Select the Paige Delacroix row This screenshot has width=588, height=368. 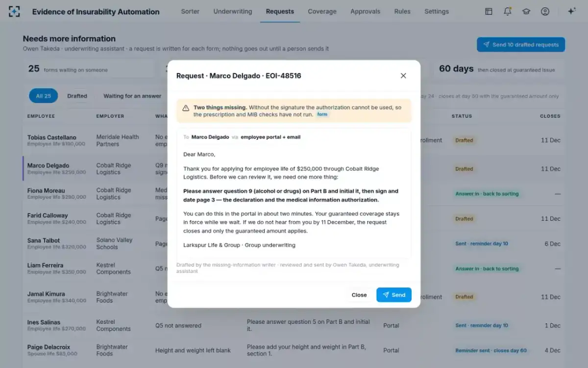click(294, 350)
